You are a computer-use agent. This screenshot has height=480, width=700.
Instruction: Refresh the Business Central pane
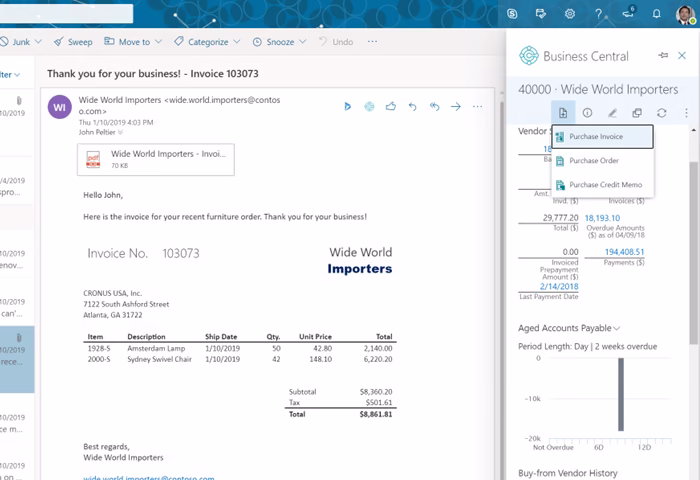661,113
